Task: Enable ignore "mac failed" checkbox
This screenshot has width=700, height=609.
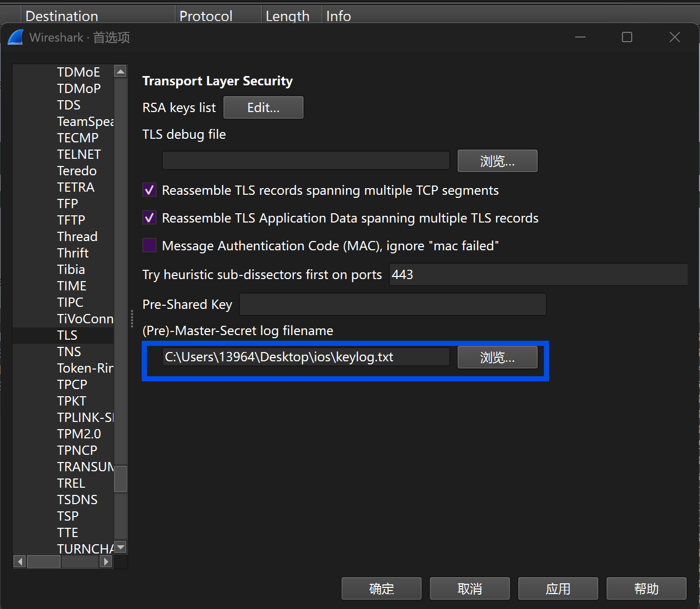Action: pos(149,246)
